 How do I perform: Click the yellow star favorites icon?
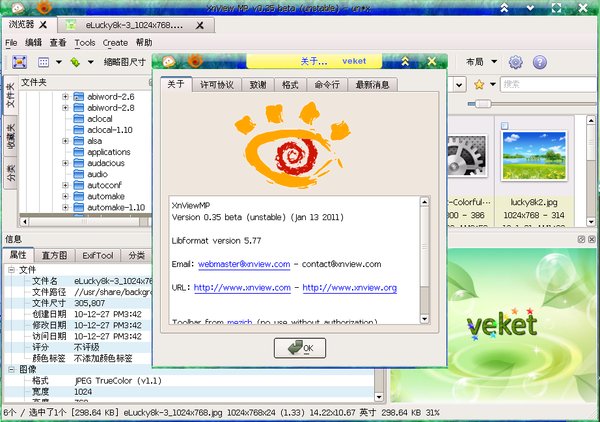(x=479, y=84)
